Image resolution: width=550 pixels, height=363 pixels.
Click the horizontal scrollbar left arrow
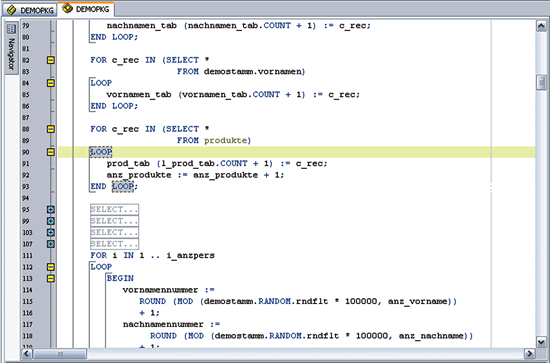27,354
